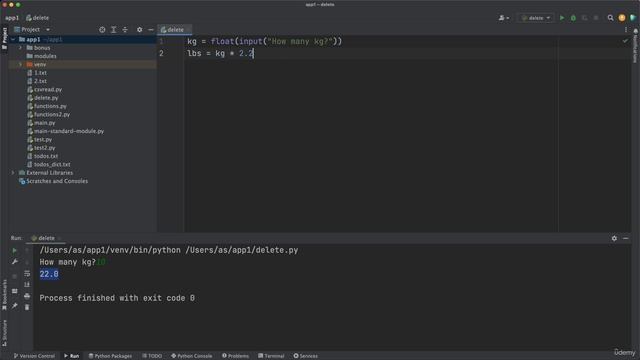
Task: Click the green Debug bug icon
Action: tap(573, 18)
